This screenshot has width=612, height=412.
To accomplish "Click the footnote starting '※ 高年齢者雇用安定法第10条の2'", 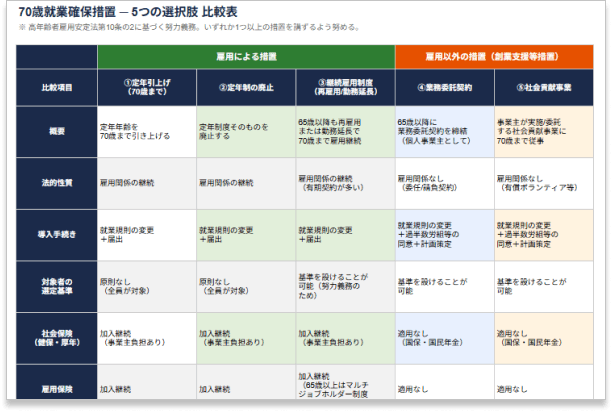I will point(189,27).
